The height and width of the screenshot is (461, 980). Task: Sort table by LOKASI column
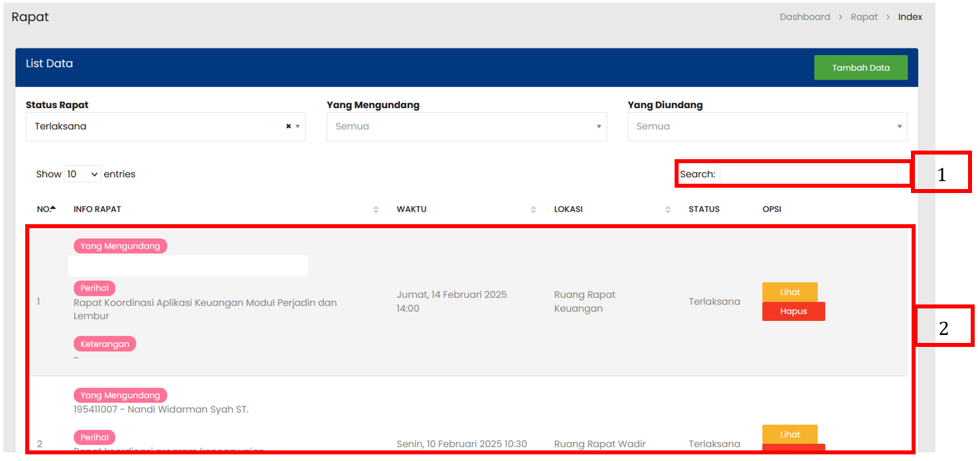click(668, 210)
